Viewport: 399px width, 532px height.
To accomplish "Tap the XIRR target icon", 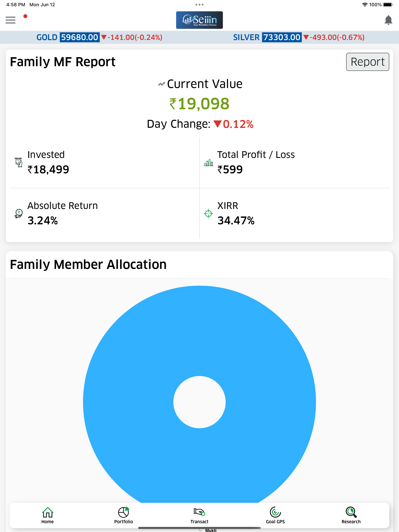I will [208, 213].
